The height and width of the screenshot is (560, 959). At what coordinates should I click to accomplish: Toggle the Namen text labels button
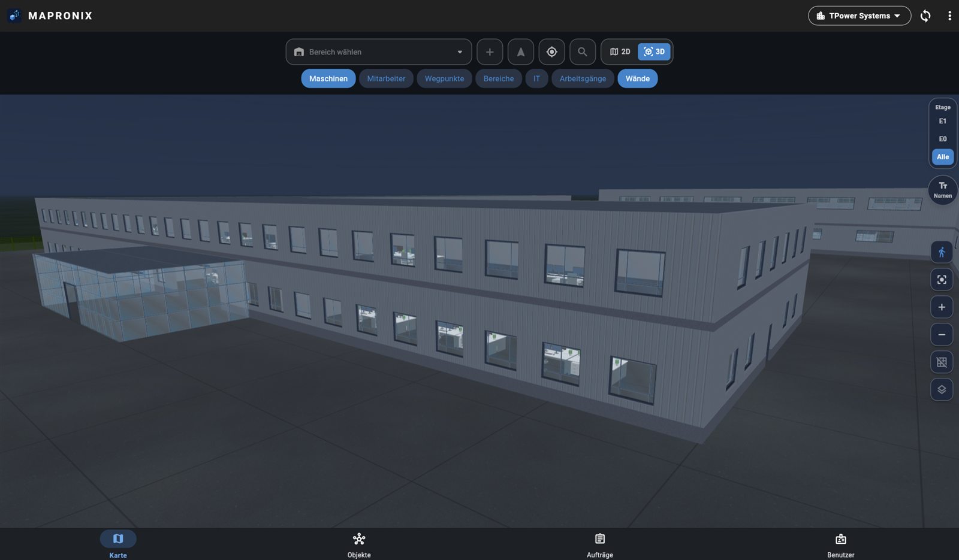coord(943,190)
